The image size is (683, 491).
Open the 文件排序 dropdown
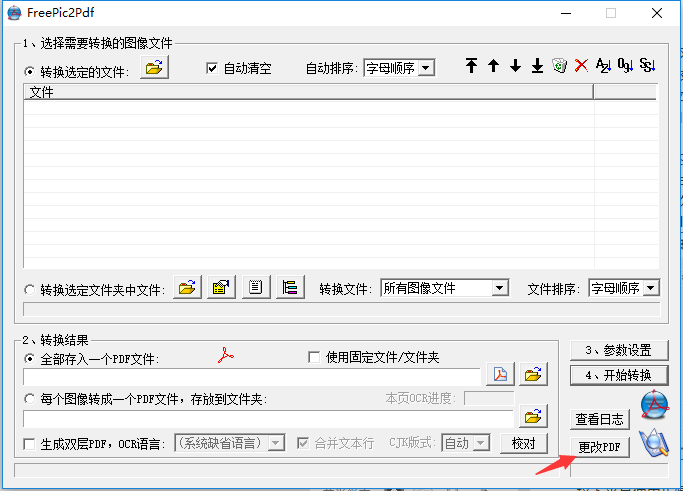coord(624,288)
